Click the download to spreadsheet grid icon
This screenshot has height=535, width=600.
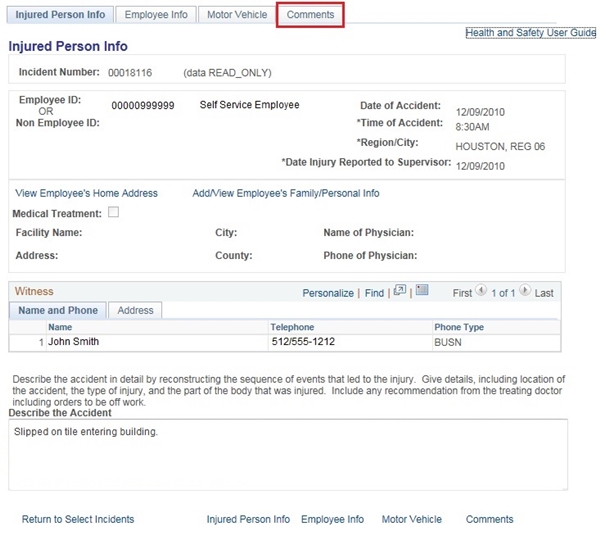pos(422,292)
